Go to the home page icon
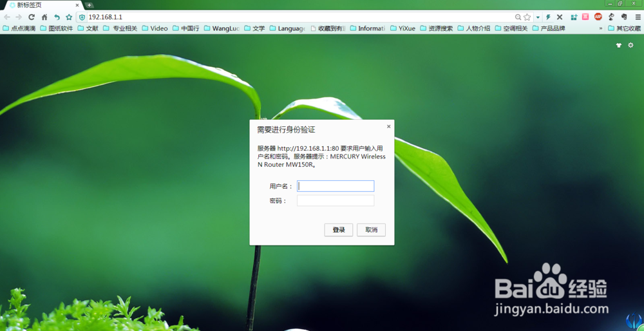Image resolution: width=644 pixels, height=331 pixels. [44, 17]
